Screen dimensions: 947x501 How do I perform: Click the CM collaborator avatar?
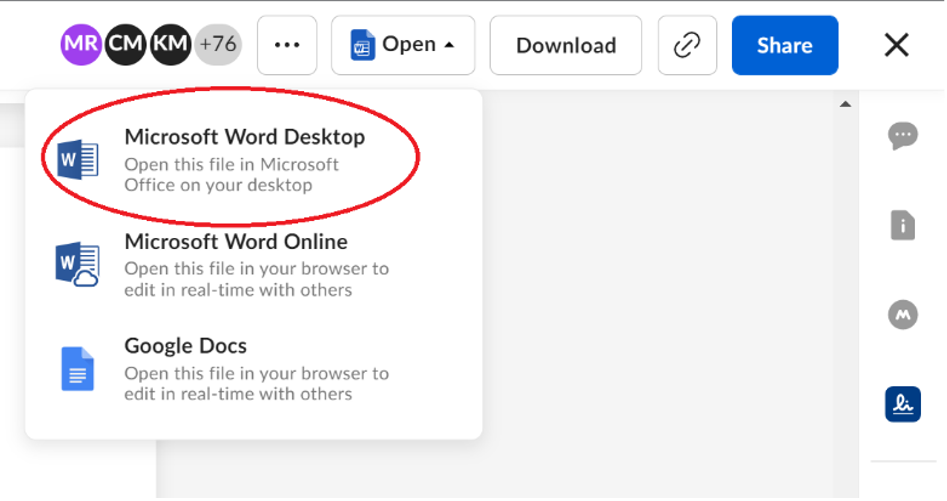pos(126,44)
